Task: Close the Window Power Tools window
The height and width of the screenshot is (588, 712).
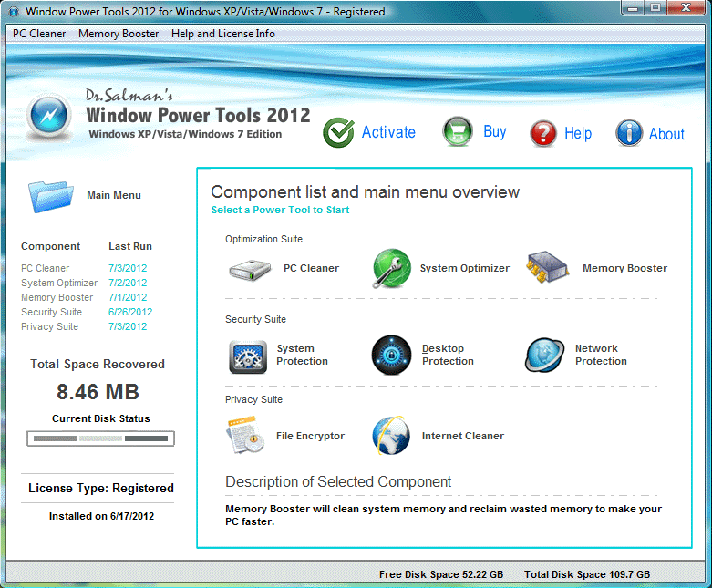Action: [x=686, y=7]
